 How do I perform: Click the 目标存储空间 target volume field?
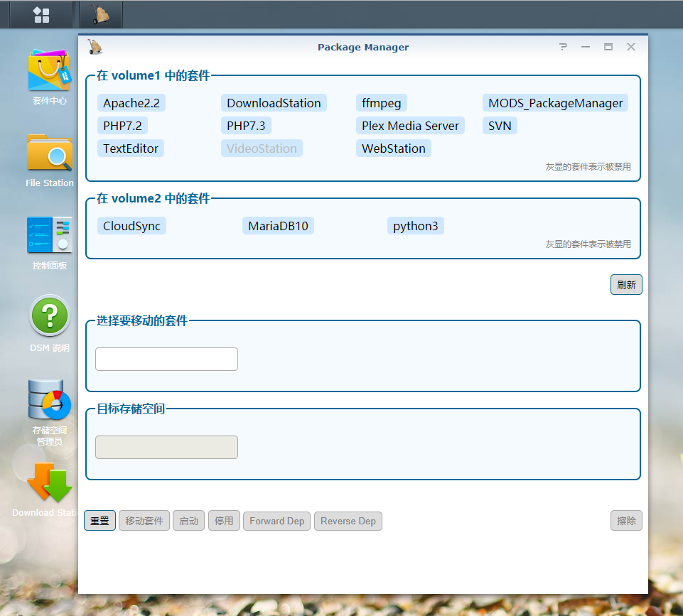click(x=166, y=447)
